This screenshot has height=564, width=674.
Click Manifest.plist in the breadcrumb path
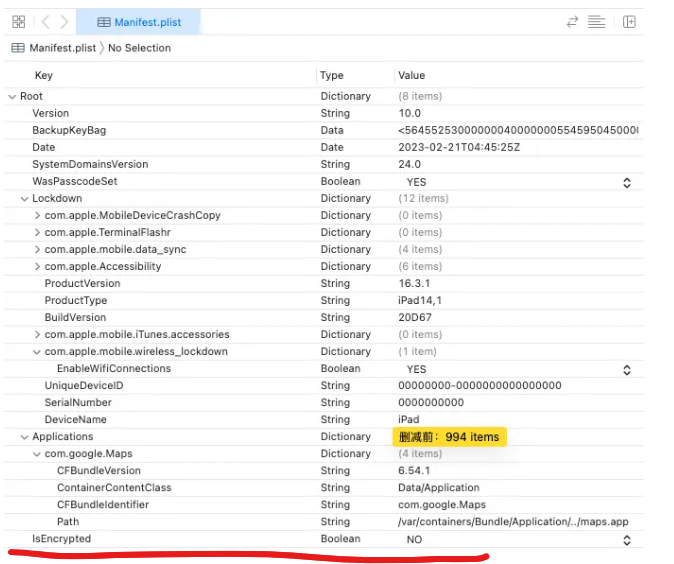coord(62,48)
